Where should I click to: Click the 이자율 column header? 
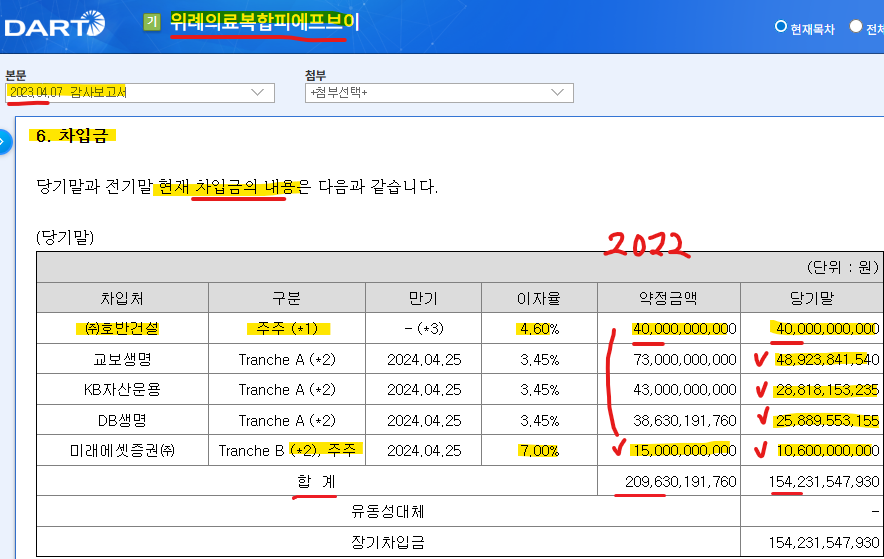539,298
